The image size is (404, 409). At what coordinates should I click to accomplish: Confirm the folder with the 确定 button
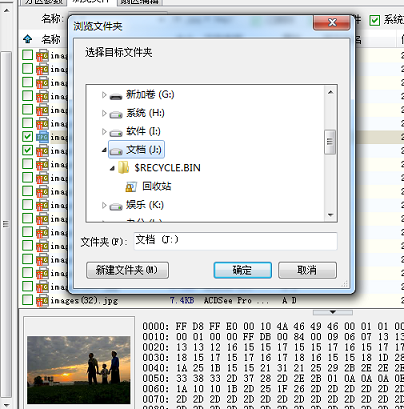coord(243,270)
